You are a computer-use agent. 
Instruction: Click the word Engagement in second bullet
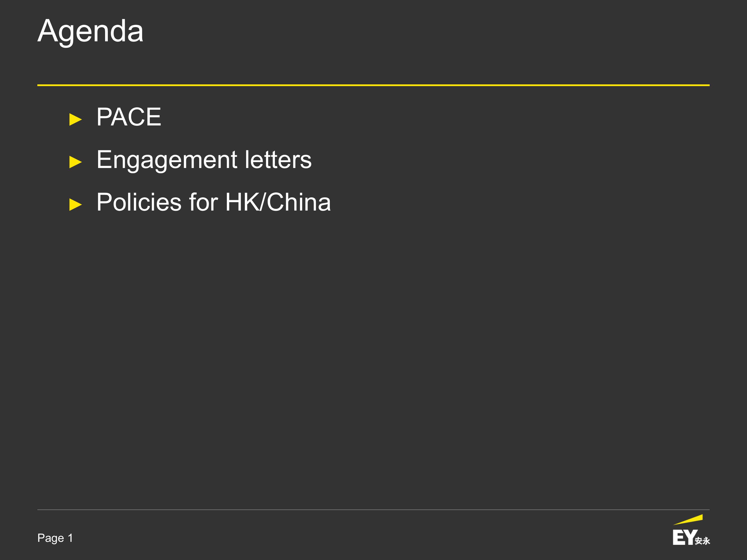[167, 160]
